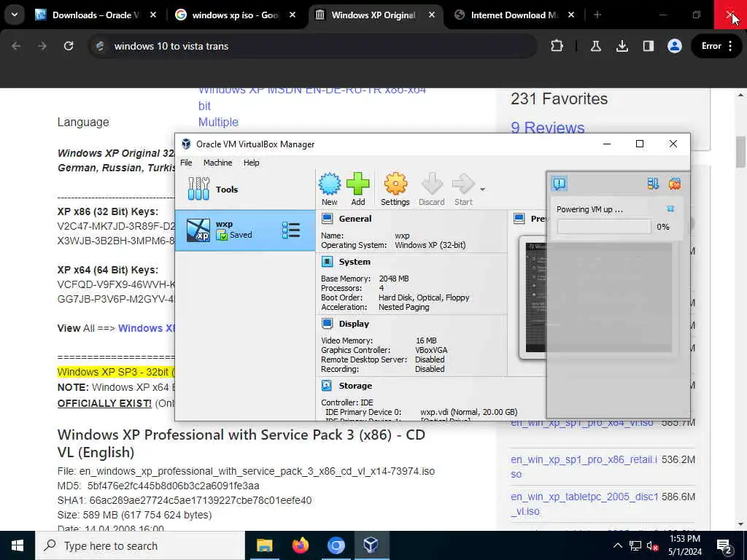747x560 pixels.
Task: Open the Tools icon in VirtualBox sidebar
Action: pyautogui.click(x=198, y=189)
